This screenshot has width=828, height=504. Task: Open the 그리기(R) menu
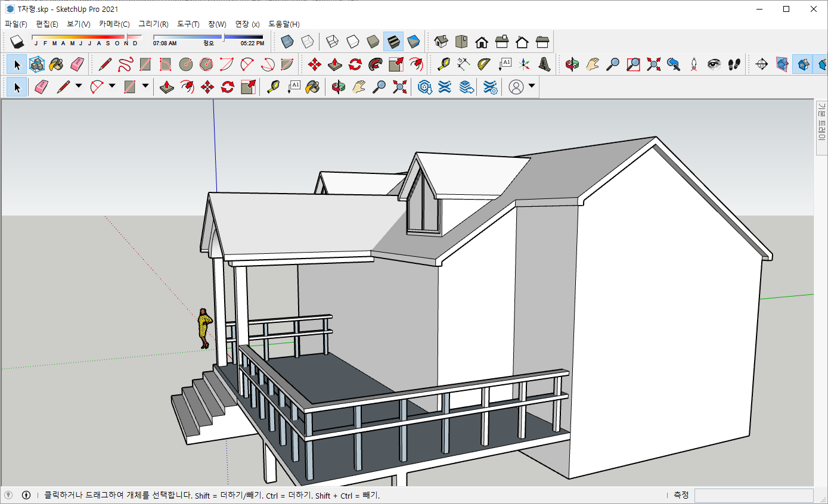click(153, 24)
